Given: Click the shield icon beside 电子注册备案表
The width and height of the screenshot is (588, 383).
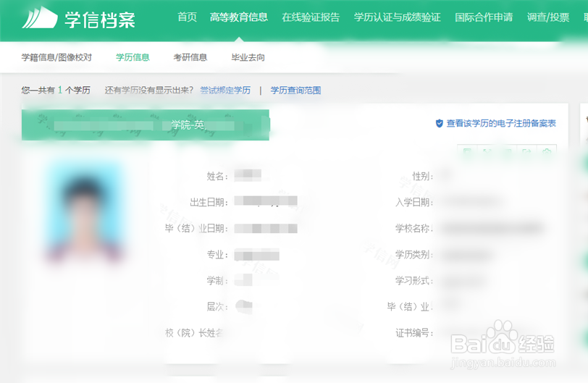Looking at the screenshot, I should (439, 123).
